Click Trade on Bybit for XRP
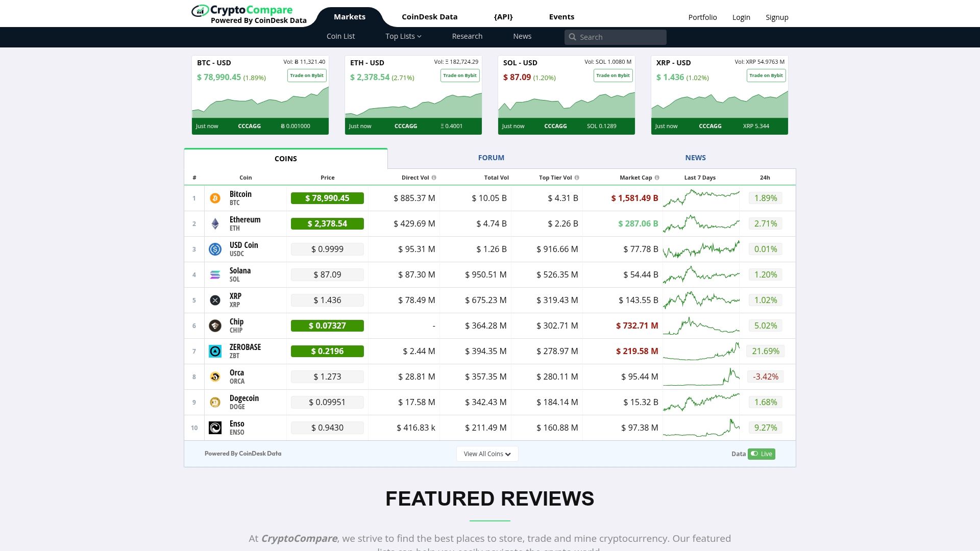Viewport: 980px width, 551px height. point(766,76)
